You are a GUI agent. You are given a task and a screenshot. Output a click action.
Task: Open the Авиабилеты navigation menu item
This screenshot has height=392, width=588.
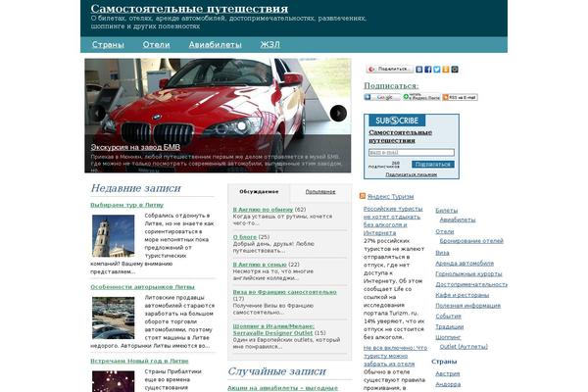coord(215,45)
